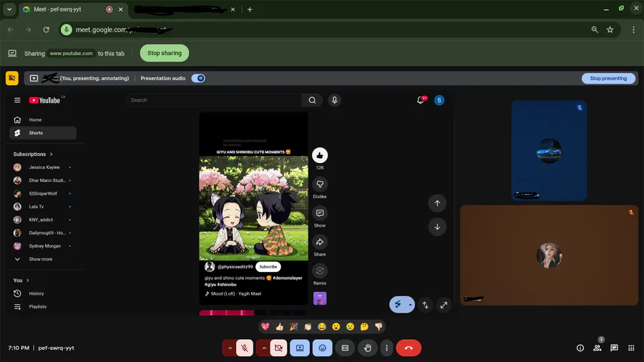
Task: Send thumbs down emoji reaction
Action: point(379,327)
